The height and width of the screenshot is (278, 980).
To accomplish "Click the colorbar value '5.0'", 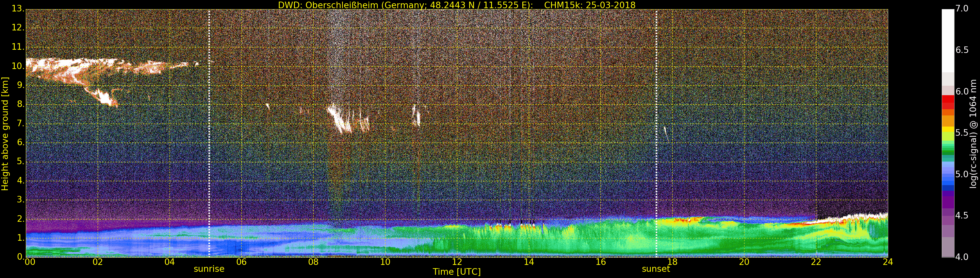I will coord(962,174).
